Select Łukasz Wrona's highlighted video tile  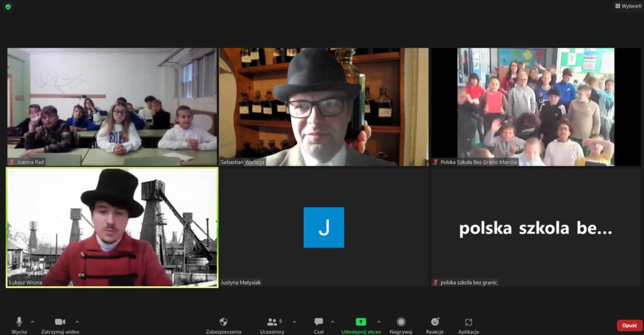click(x=112, y=227)
